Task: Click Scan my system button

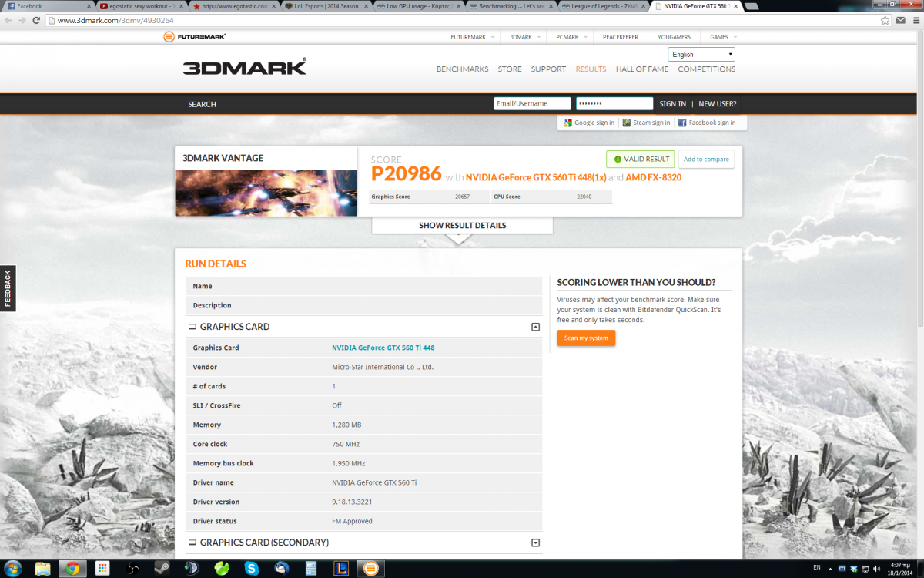Action: point(586,338)
